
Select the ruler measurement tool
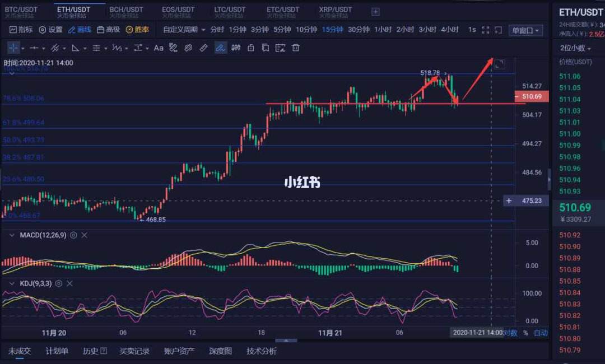tap(204, 48)
